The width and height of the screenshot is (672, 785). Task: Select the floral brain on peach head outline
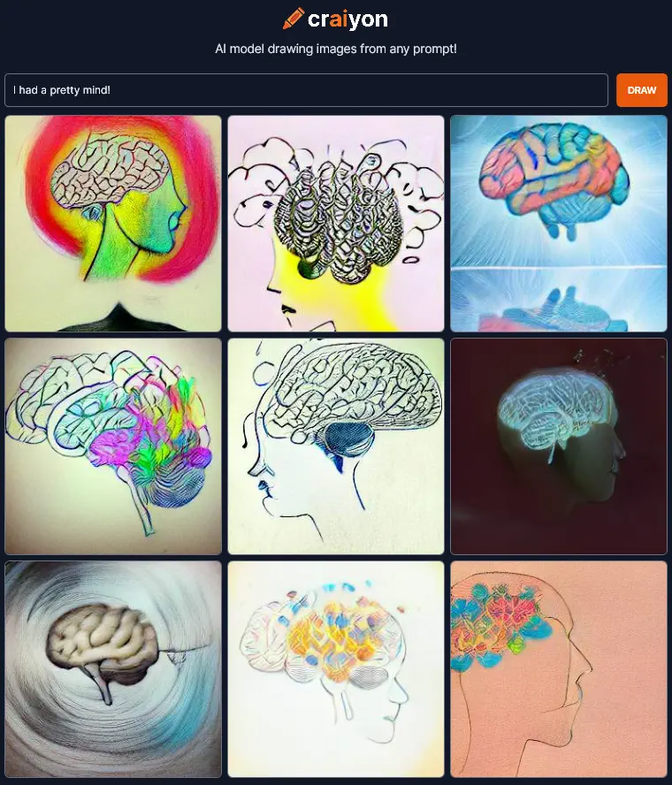pos(558,669)
